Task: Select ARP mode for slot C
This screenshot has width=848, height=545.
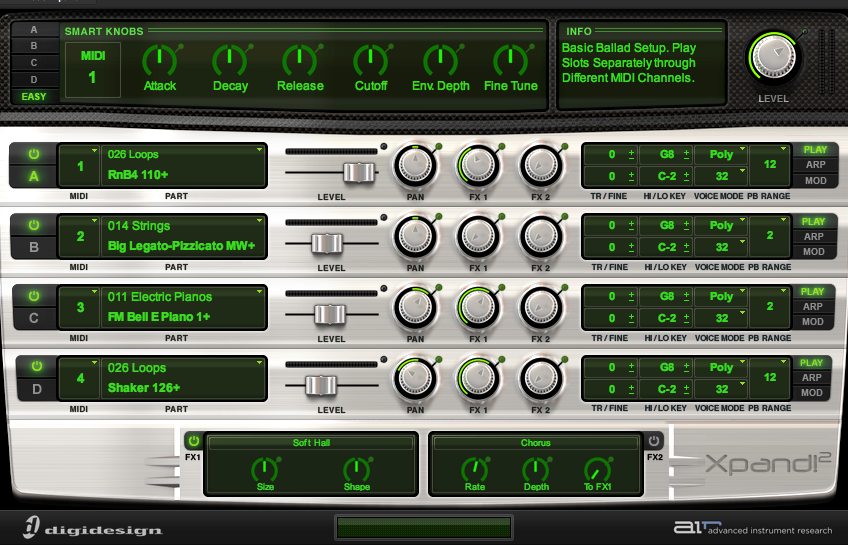Action: tap(813, 307)
